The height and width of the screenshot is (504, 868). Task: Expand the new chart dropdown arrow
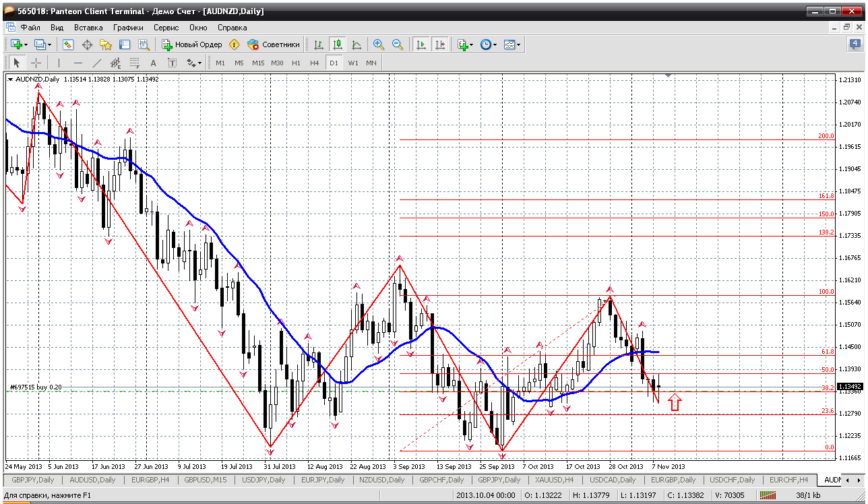pos(26,44)
